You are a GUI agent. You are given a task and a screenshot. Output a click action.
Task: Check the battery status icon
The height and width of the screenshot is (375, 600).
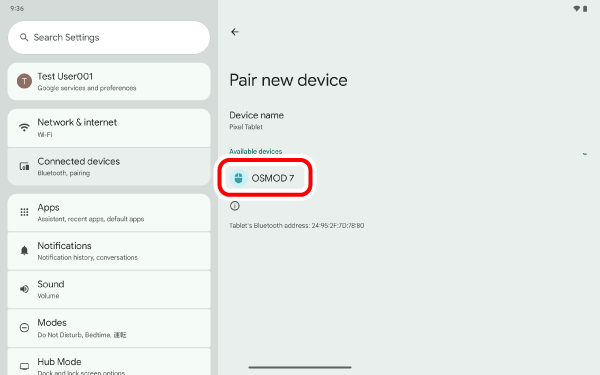pos(585,9)
